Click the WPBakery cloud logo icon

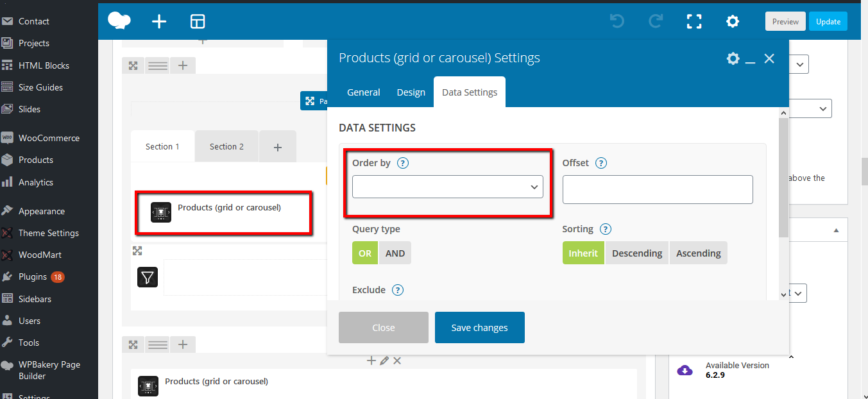(119, 21)
